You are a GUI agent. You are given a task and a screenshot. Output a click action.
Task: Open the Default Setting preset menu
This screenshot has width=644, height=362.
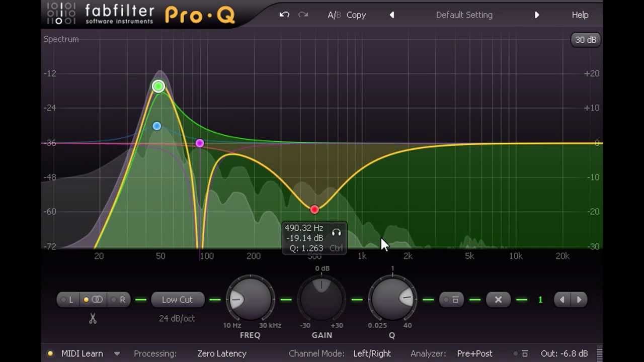coord(464,15)
